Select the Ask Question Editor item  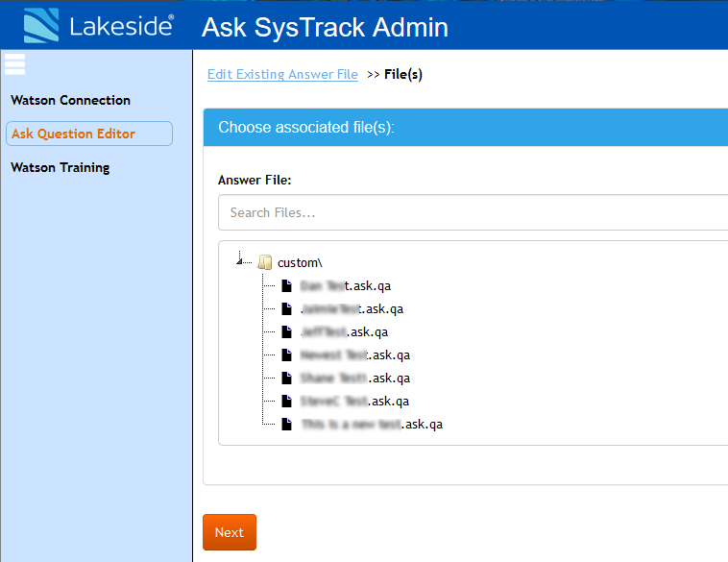[x=89, y=134]
